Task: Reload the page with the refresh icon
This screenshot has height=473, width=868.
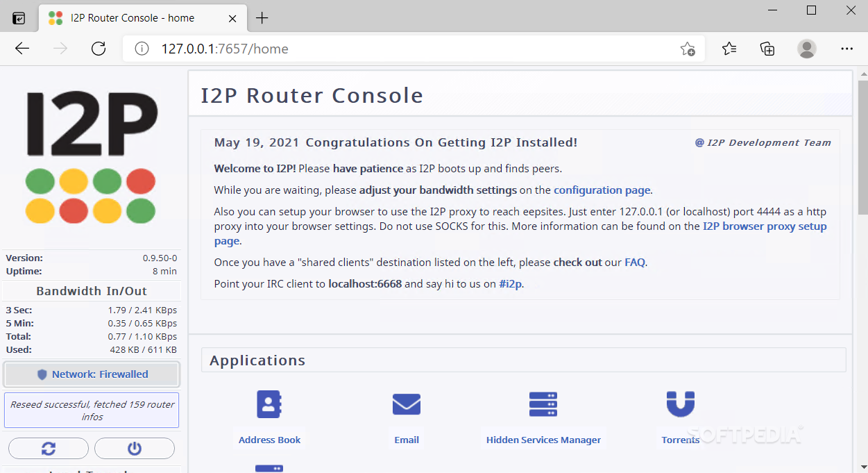Action: [x=99, y=49]
